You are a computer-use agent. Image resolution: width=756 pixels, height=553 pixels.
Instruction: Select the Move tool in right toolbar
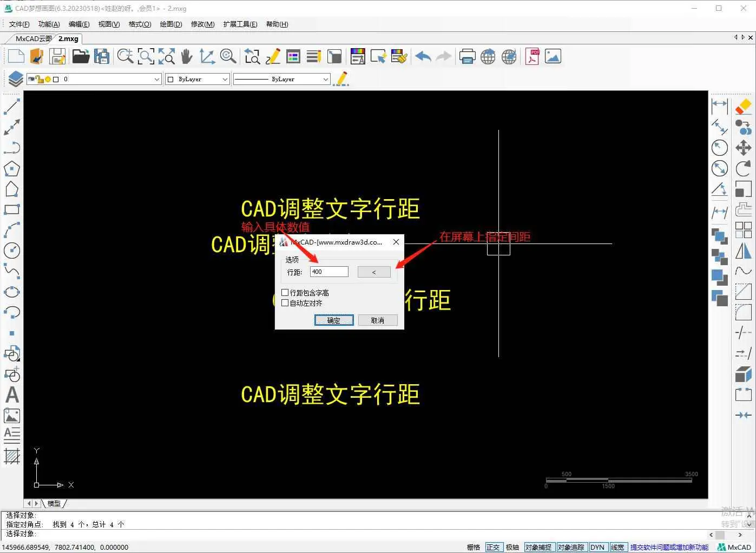[744, 148]
